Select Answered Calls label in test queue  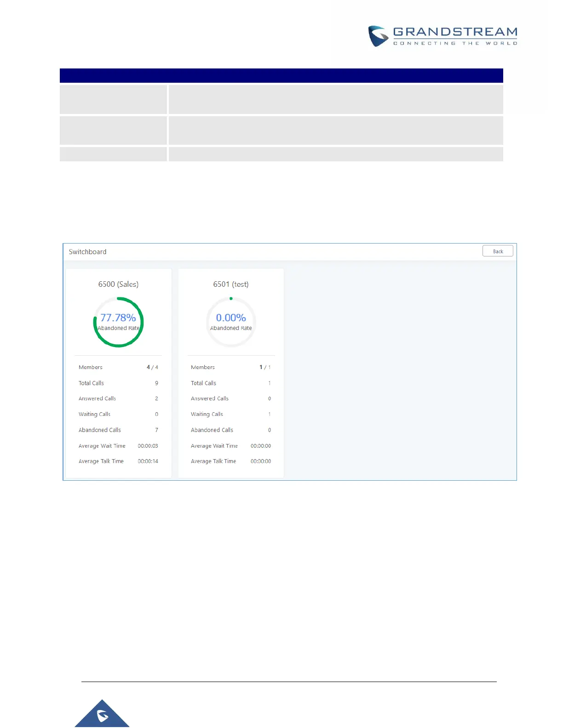[x=210, y=398]
